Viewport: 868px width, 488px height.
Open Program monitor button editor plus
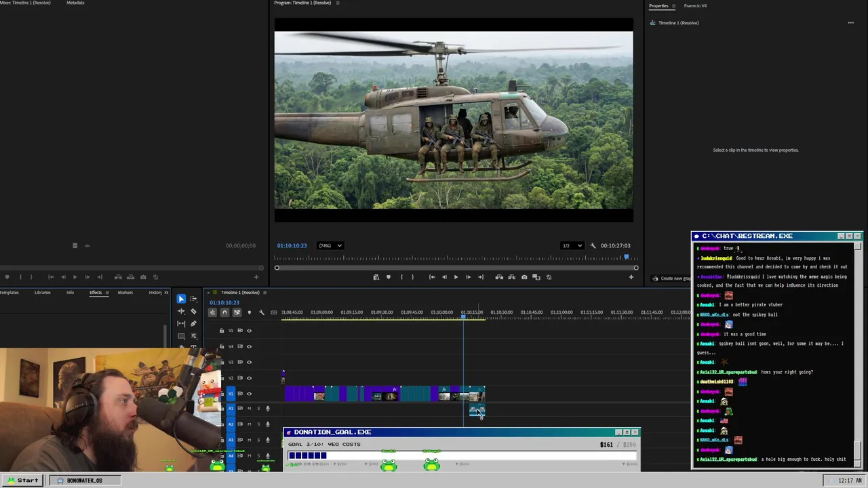631,277
